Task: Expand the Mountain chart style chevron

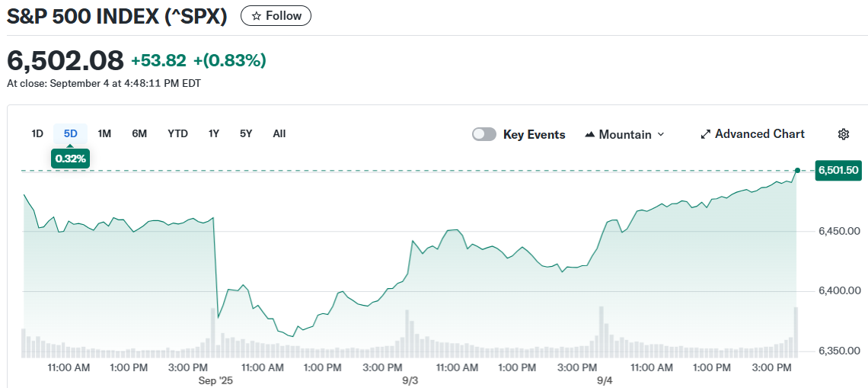Action: [660, 134]
